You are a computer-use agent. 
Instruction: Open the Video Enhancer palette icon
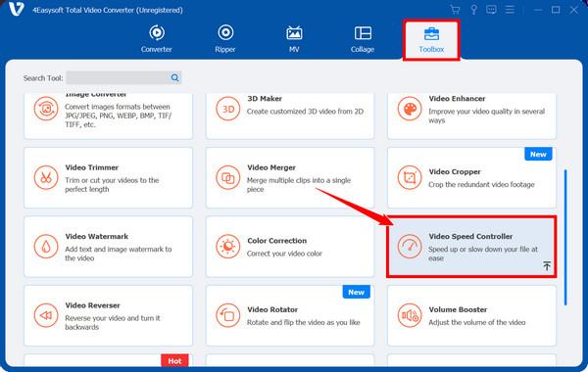(x=410, y=109)
